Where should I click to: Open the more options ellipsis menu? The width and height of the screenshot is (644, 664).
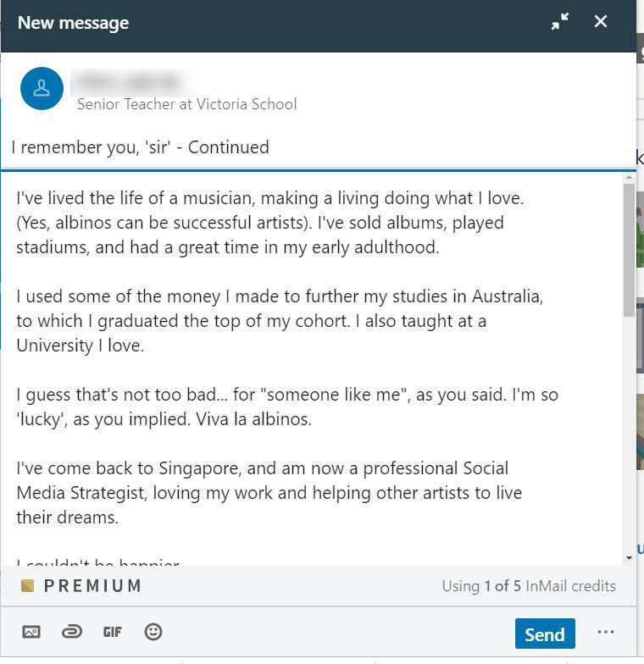pyautogui.click(x=605, y=632)
